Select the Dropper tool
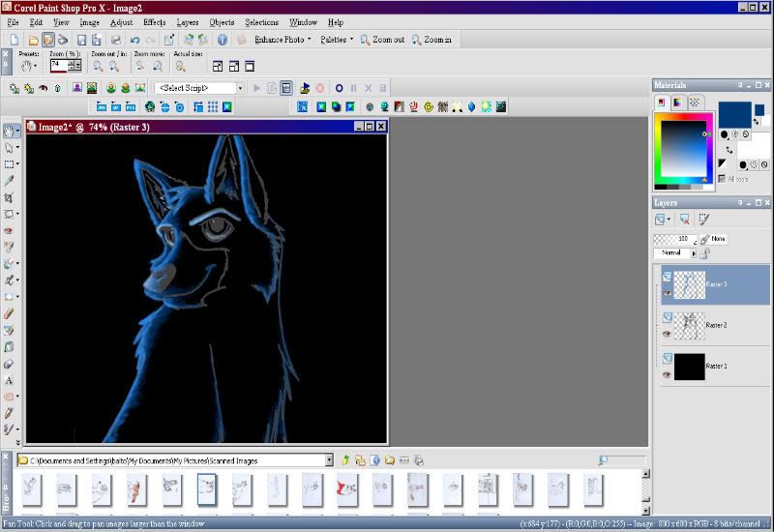774x532 pixels. point(9,181)
